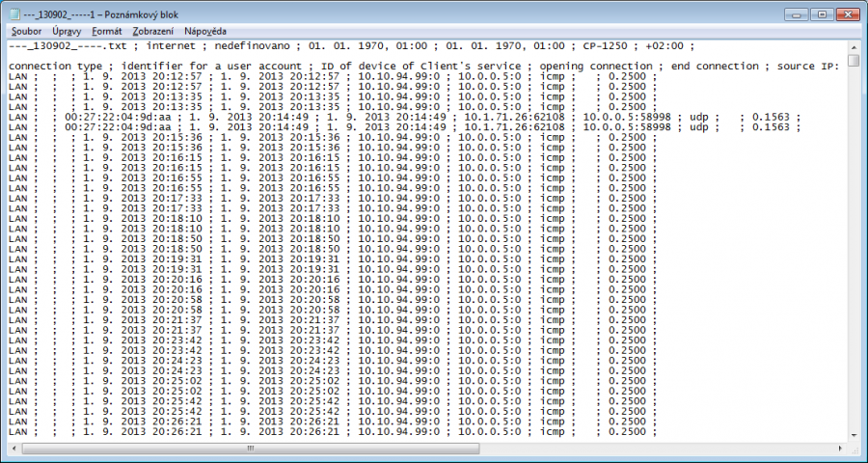868x463 pixels.
Task: Open the Nápověda menu
Action: pyautogui.click(x=205, y=32)
